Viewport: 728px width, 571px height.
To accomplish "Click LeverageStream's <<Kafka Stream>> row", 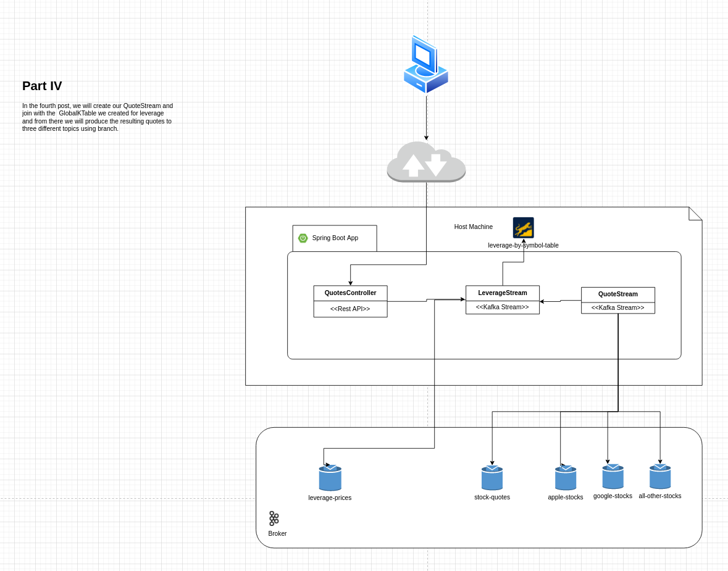I will [503, 307].
